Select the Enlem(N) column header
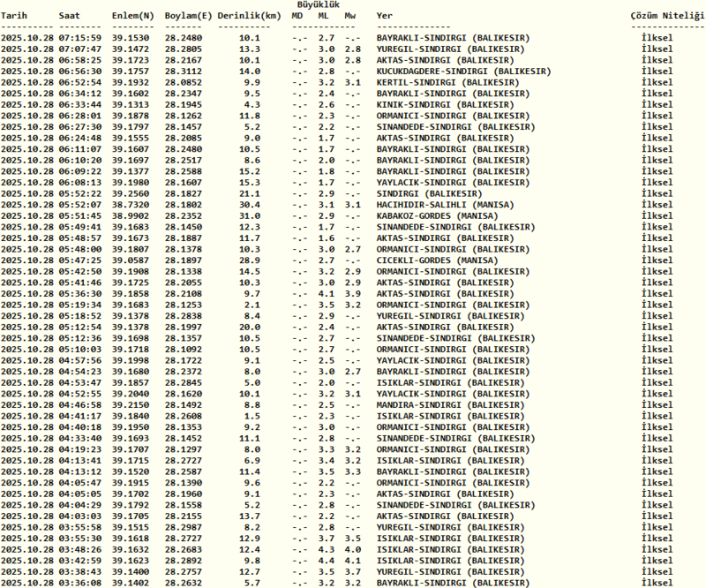Screen dimensions: 706x588 [x=132, y=17]
